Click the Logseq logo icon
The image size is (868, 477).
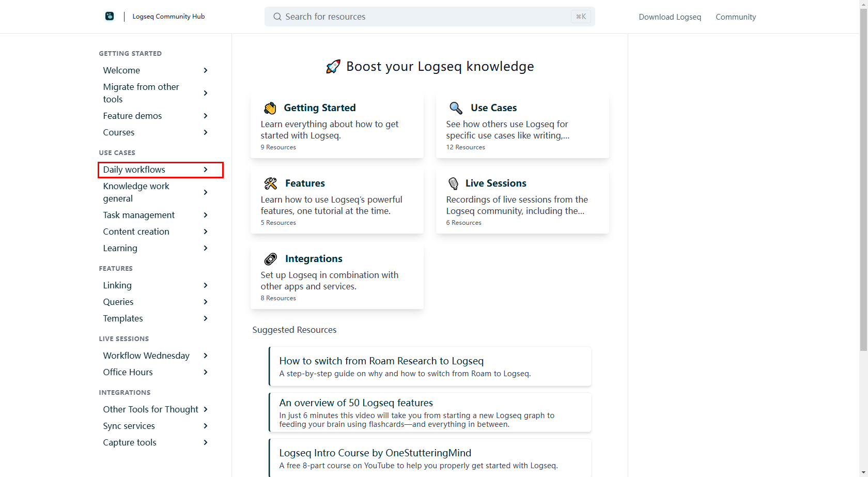[x=110, y=16]
